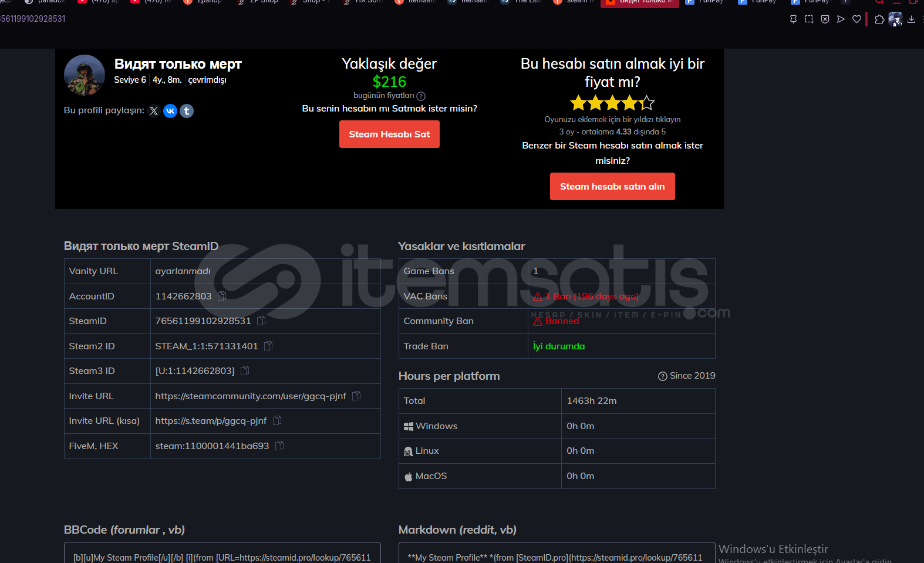Click the Steam hesabı satın alın button

point(612,186)
